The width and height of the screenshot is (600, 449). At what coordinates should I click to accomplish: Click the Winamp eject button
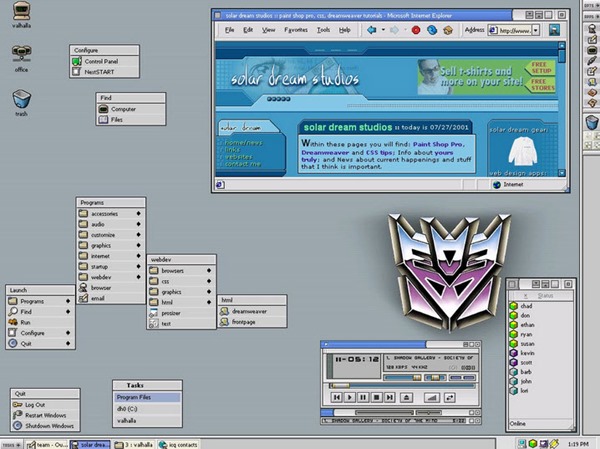click(406, 397)
